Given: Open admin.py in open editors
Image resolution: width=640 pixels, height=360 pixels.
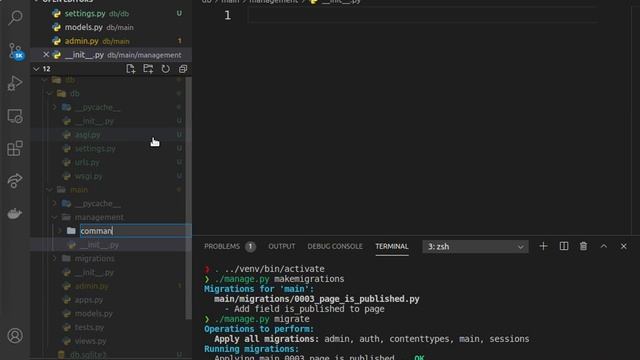Looking at the screenshot, I should pos(111,41).
